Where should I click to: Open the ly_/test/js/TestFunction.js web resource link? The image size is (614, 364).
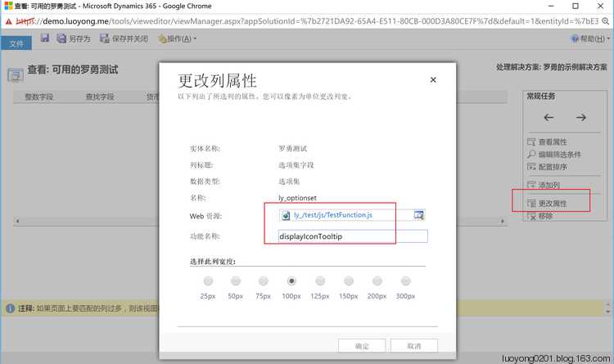[x=333, y=215]
